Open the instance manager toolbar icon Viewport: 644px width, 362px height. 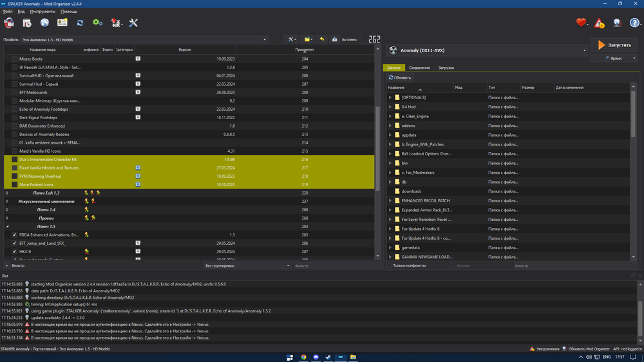point(9,23)
